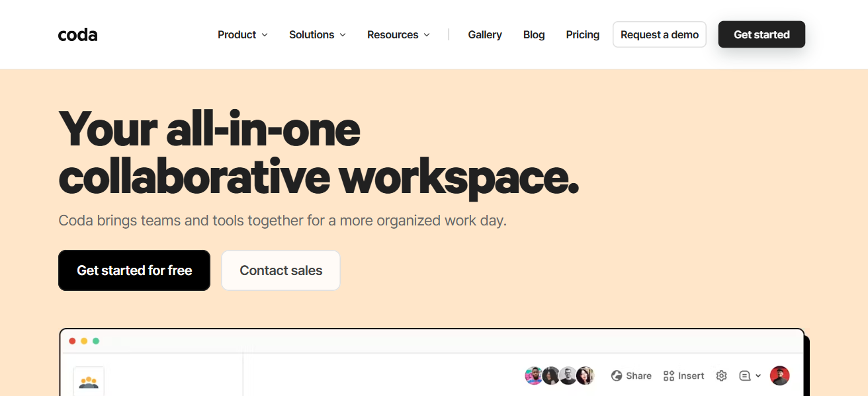Expand the Solutions dropdown

318,35
